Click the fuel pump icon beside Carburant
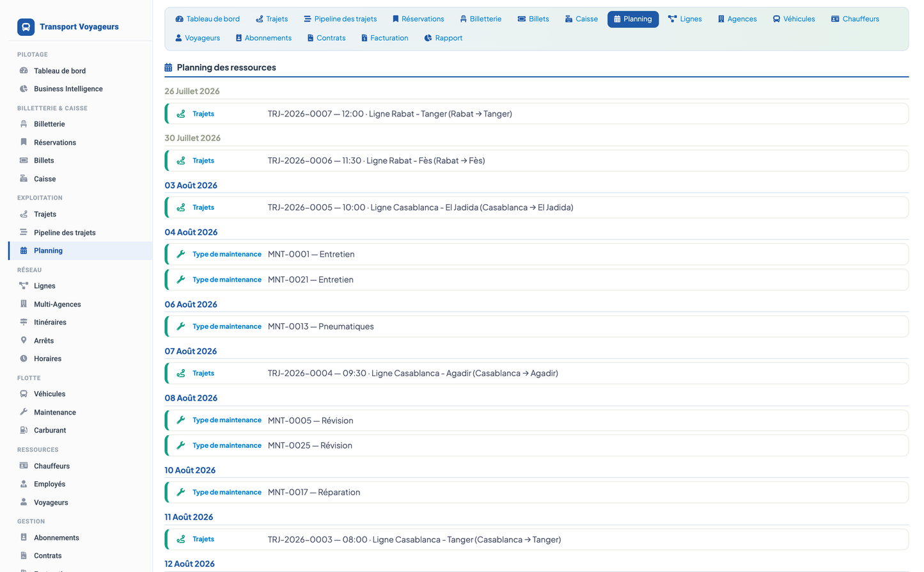The width and height of the screenshot is (924, 572). [24, 431]
